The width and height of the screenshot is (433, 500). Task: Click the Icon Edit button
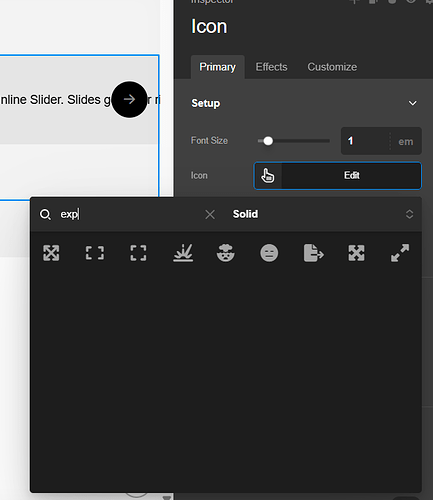point(337,176)
